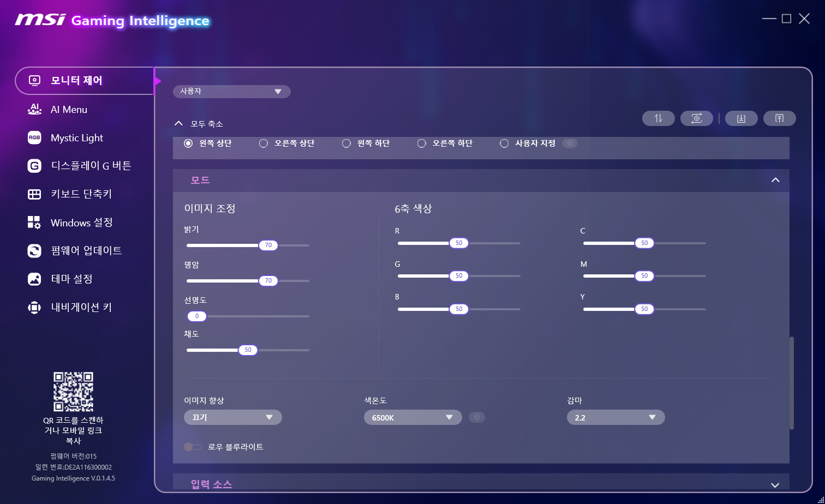This screenshot has height=504, width=825.
Task: Collapse the 모드 section chevron
Action: pos(775,180)
